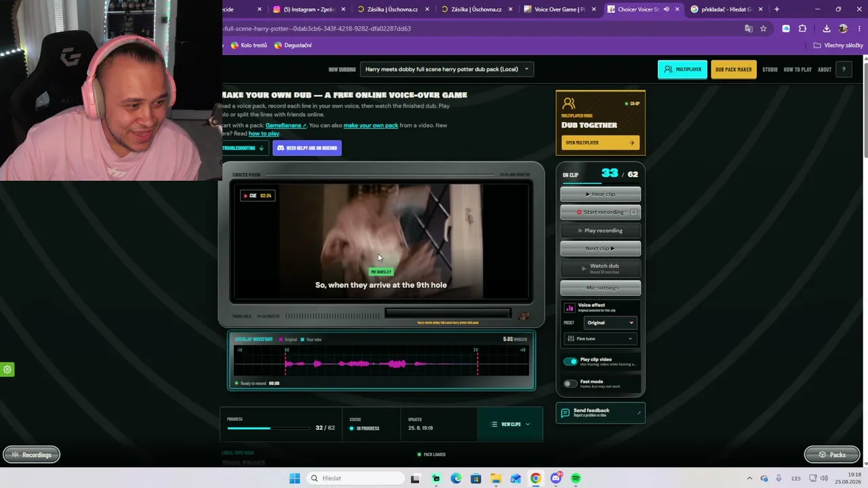Open the Všechny záložky bookmarks folder
The image size is (868, 488).
click(839, 45)
